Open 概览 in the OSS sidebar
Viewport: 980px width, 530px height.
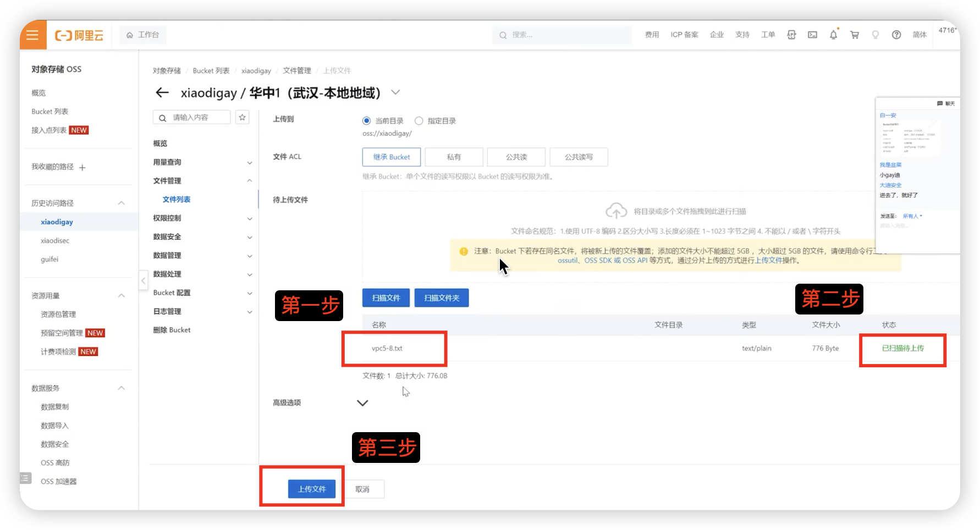(x=38, y=93)
